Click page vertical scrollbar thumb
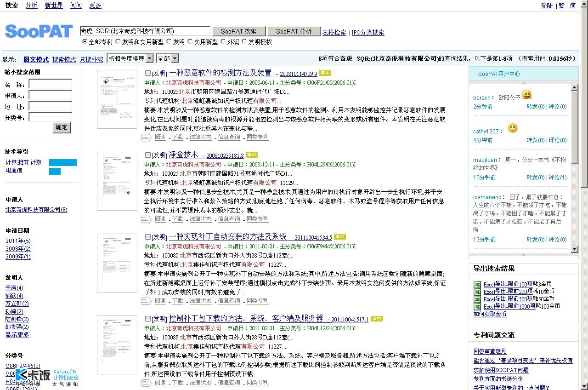 pyautogui.click(x=584, y=97)
